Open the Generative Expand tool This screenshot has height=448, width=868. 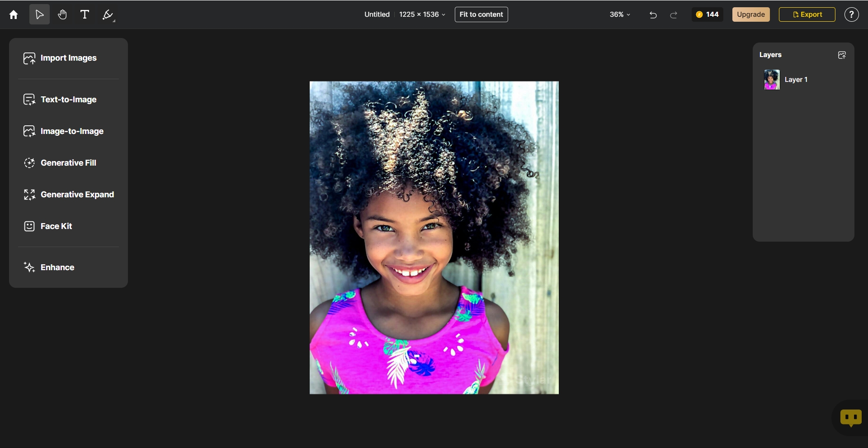[77, 195]
